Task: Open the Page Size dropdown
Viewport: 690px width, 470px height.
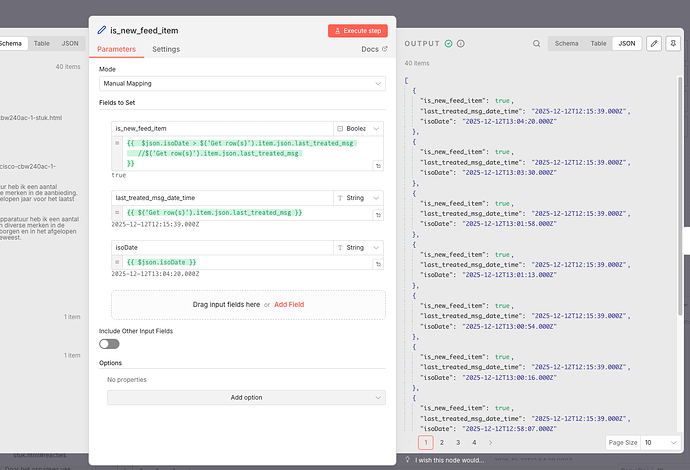Action: pos(661,442)
